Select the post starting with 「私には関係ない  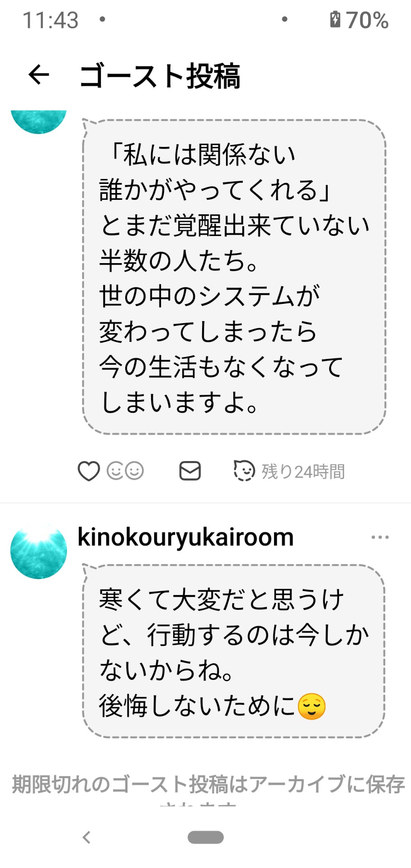tap(234, 277)
